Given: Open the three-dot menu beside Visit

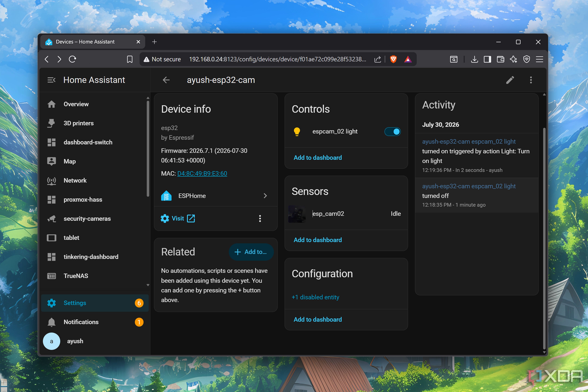Looking at the screenshot, I should click(260, 218).
